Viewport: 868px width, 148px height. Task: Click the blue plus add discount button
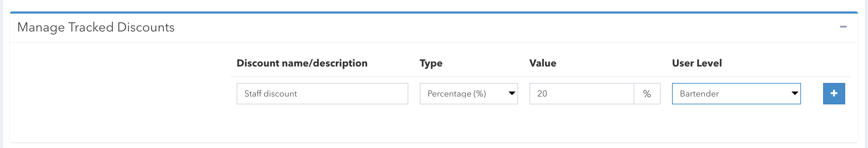[x=834, y=94]
